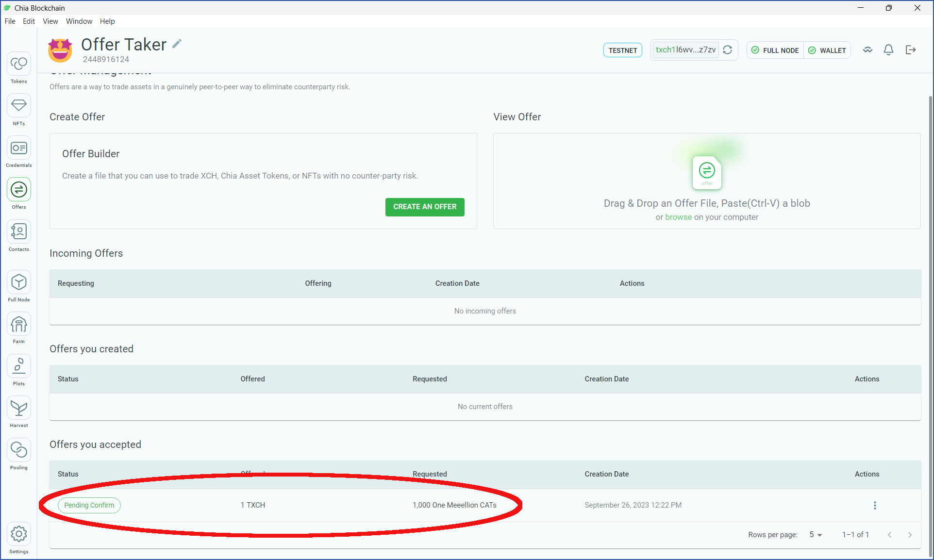The image size is (934, 560).
Task: Log out using the exit icon
Action: pyautogui.click(x=911, y=50)
